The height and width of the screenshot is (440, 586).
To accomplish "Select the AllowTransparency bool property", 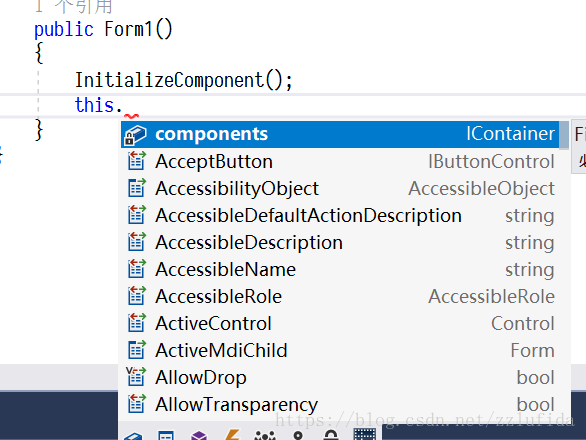I will pos(340,404).
